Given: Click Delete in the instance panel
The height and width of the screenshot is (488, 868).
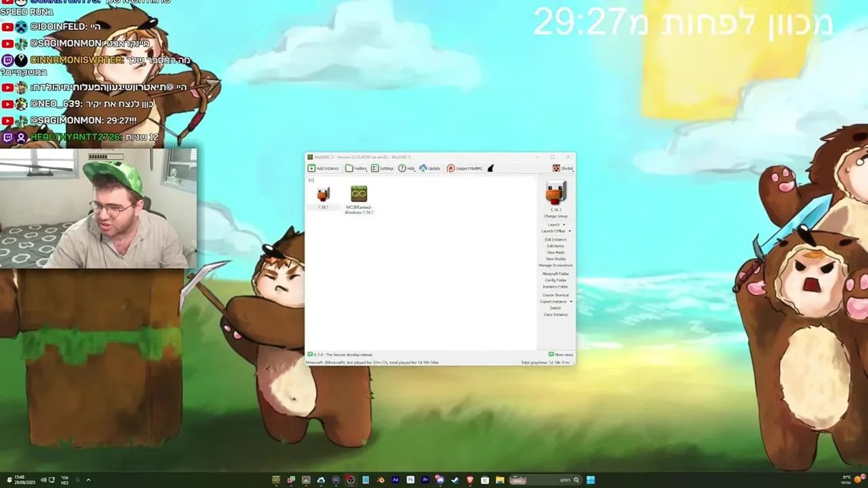Looking at the screenshot, I should coord(555,308).
